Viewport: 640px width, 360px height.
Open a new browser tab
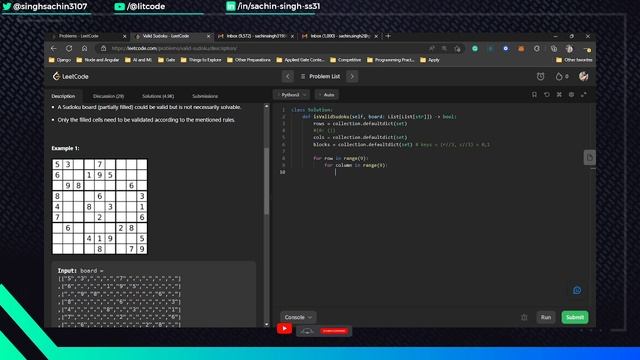click(x=388, y=36)
